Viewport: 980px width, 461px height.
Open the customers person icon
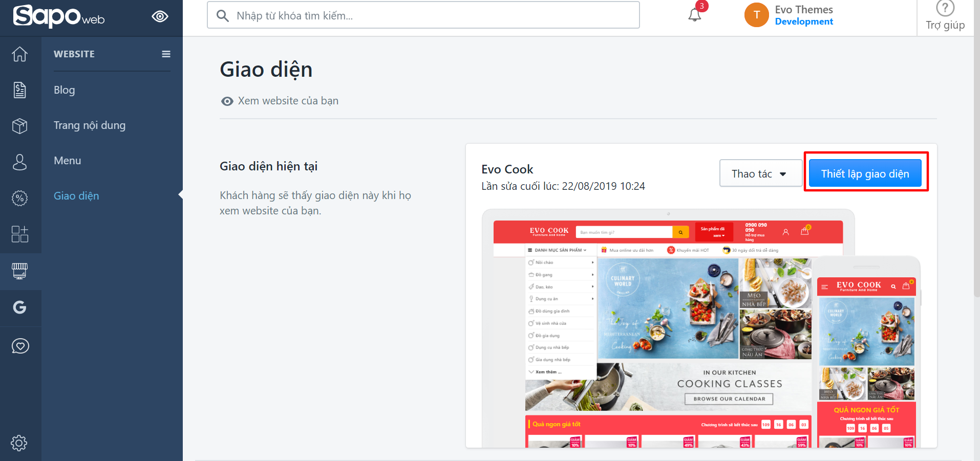coord(20,162)
